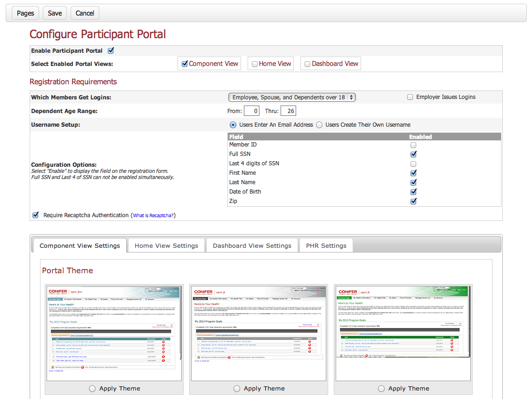Enable the Dashboard View checkbox
The image size is (532, 399).
[x=307, y=64]
